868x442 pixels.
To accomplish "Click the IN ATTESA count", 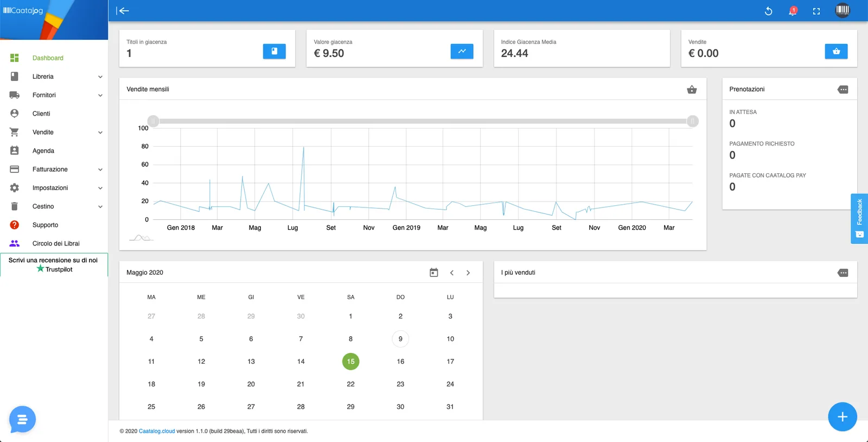I will click(732, 124).
